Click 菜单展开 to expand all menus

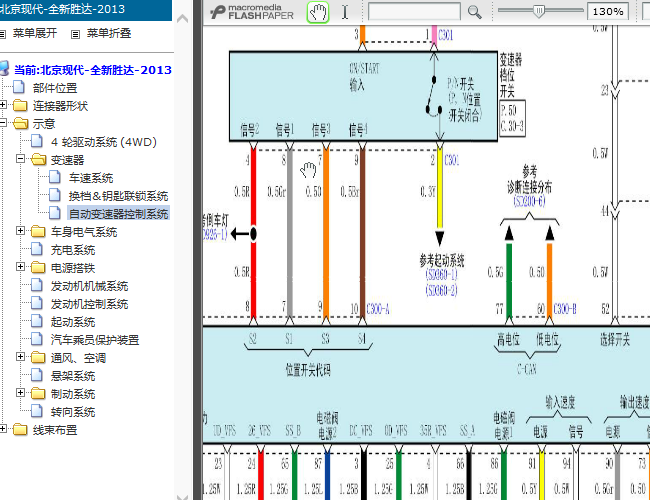pos(35,33)
